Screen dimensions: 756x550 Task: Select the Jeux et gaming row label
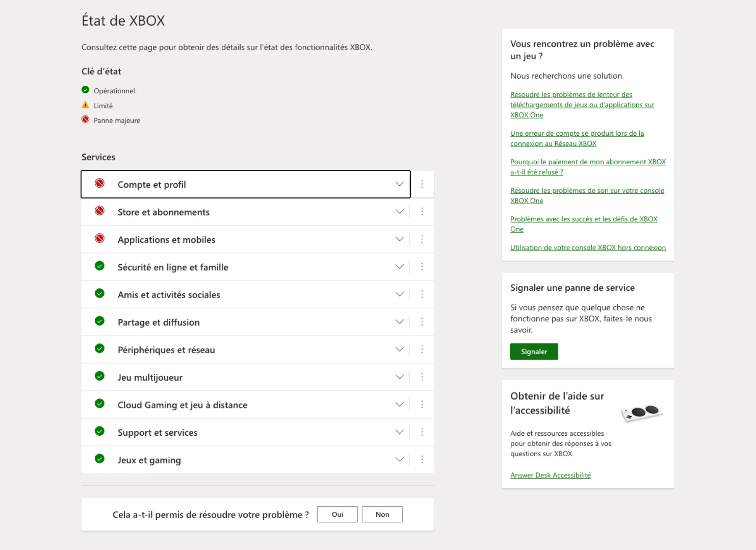point(149,460)
